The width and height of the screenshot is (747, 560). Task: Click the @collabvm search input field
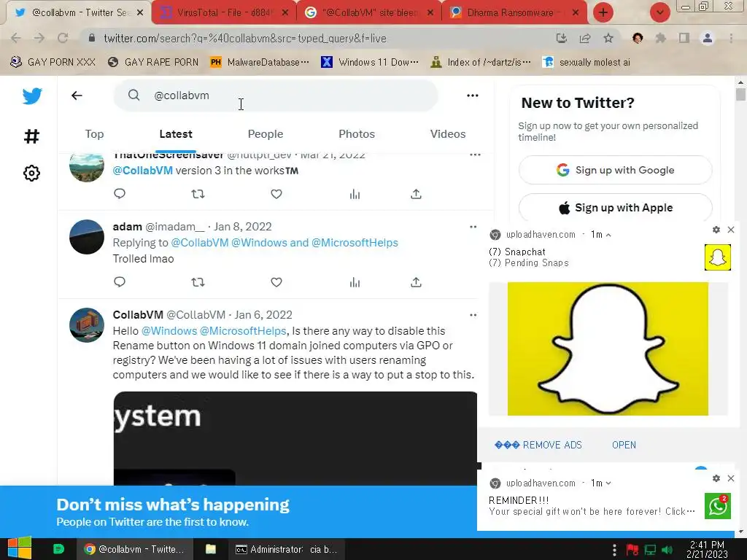tap(275, 96)
